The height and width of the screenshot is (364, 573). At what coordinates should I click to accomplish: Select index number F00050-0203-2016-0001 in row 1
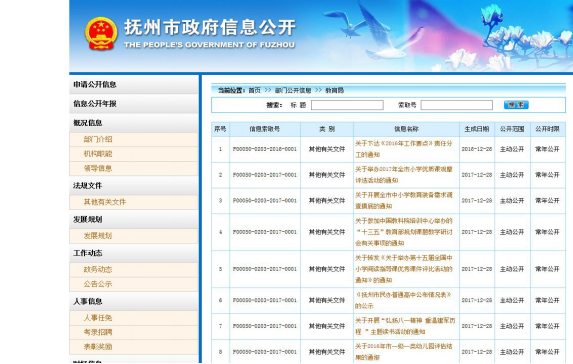click(x=265, y=149)
